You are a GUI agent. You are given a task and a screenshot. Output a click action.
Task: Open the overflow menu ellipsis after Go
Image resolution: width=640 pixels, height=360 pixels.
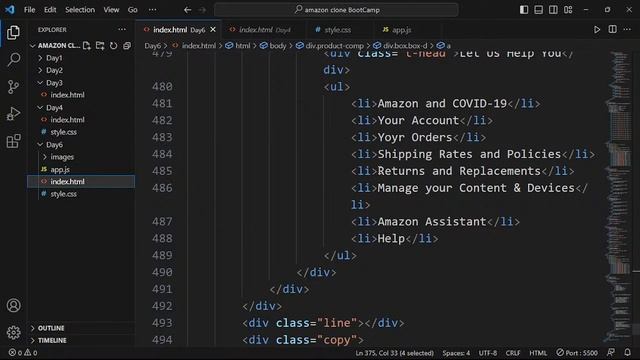coord(152,10)
